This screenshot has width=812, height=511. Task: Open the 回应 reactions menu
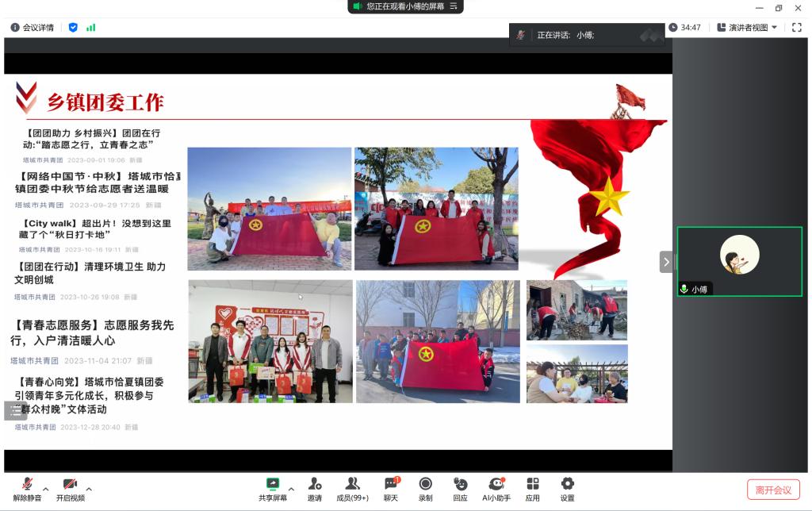pyautogui.click(x=461, y=489)
